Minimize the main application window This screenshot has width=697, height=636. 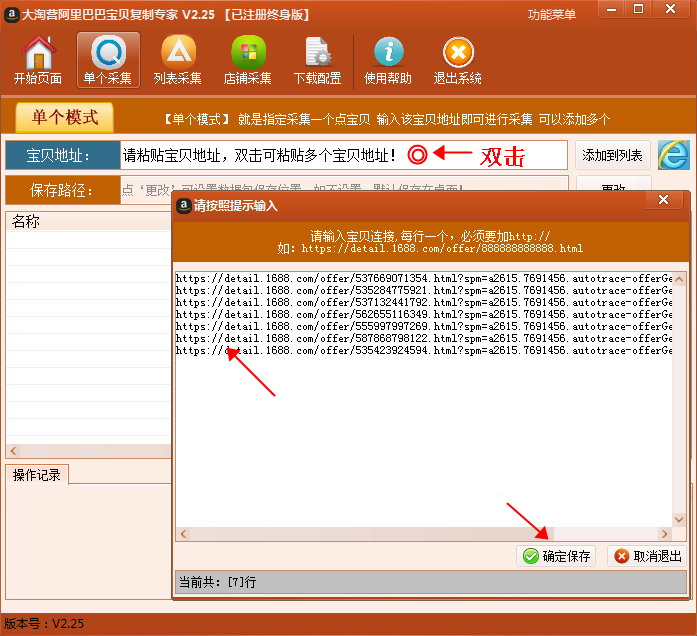pyautogui.click(x=612, y=9)
